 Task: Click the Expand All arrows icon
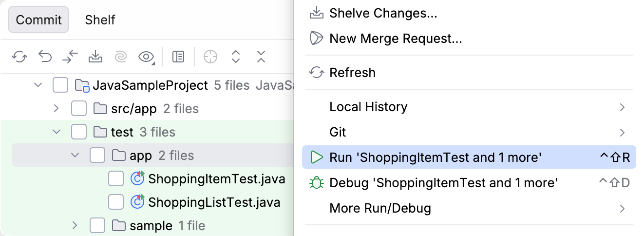(x=236, y=57)
